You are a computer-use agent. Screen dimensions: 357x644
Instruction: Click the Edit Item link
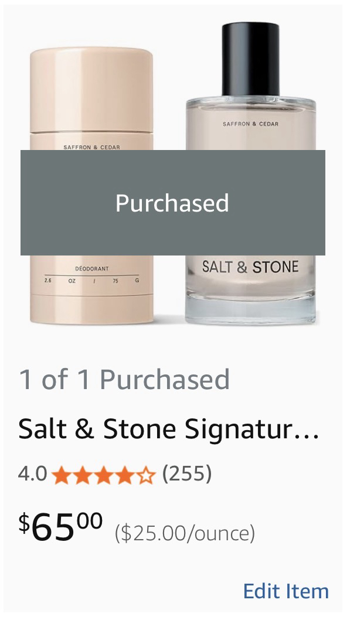(285, 591)
